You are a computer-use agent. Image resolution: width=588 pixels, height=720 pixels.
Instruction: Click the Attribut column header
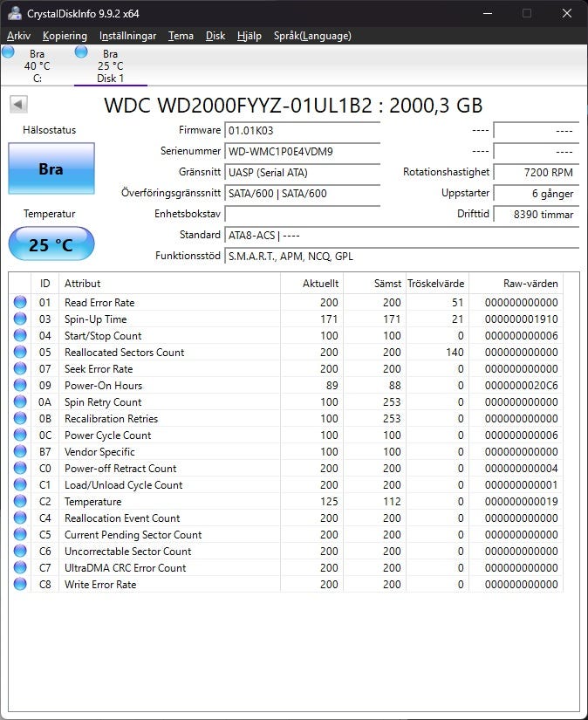pos(169,284)
